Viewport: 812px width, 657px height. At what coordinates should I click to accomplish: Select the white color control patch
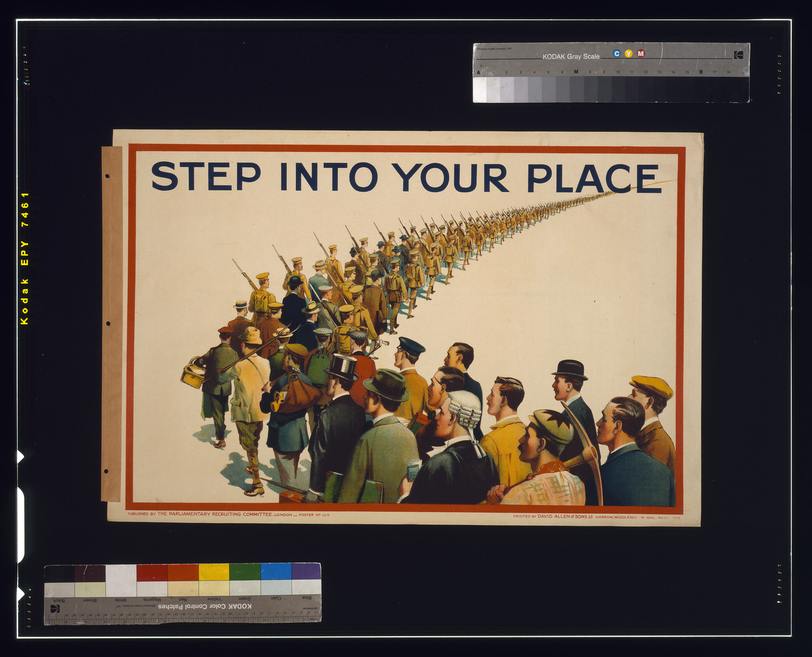pos(121,580)
